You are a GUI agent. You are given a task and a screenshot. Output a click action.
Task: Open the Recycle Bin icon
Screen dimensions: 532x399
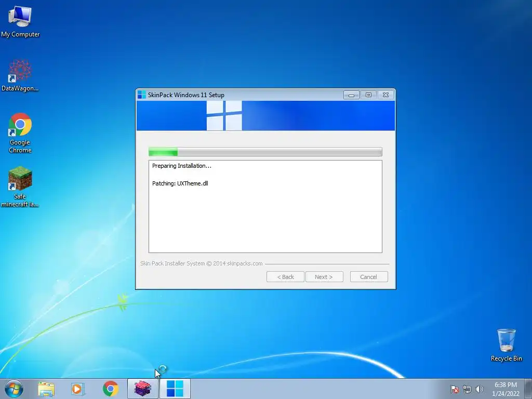pos(506,345)
